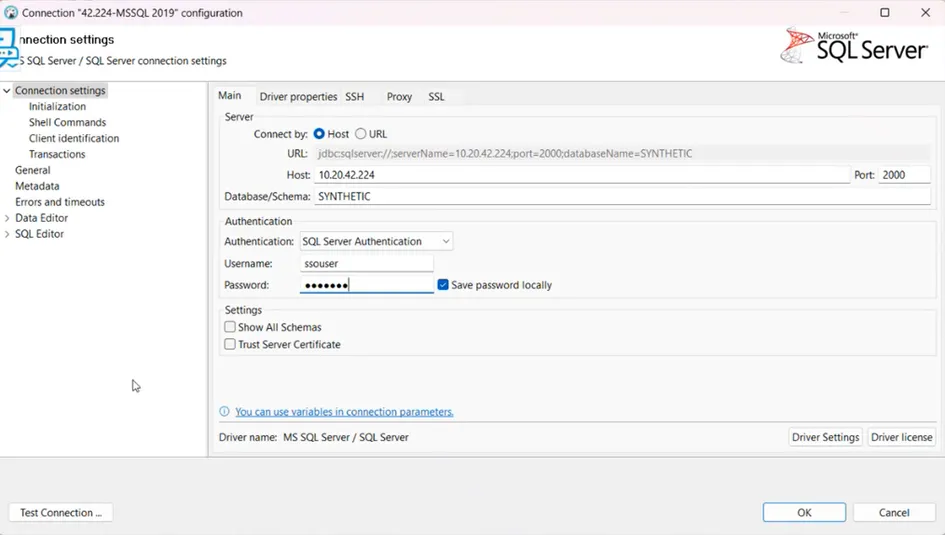
Task: Click the DBeaver icon in the title bar
Action: pos(11,13)
